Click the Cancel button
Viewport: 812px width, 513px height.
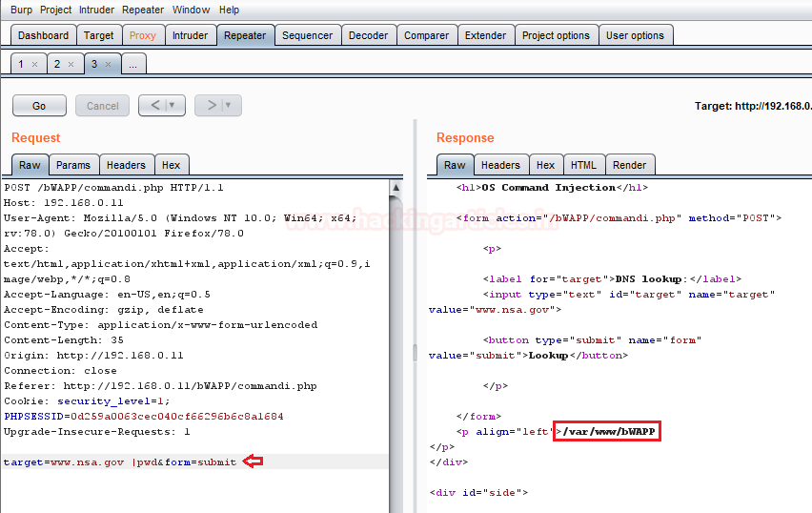click(103, 106)
